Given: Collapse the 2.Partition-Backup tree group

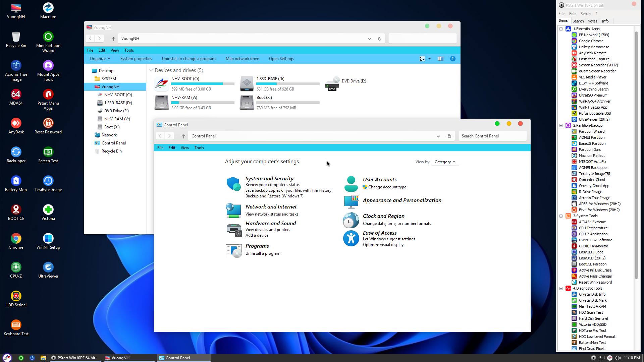Looking at the screenshot, I should coord(561,125).
